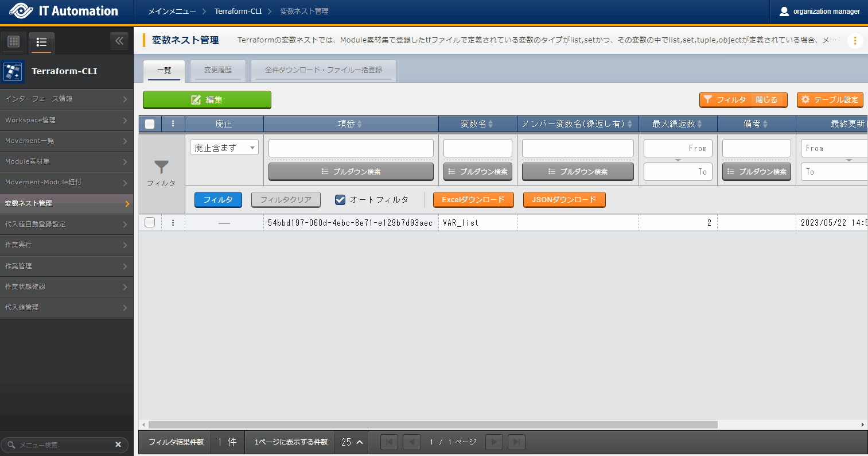Click the green 編集 button
This screenshot has height=456, width=868.
(207, 100)
